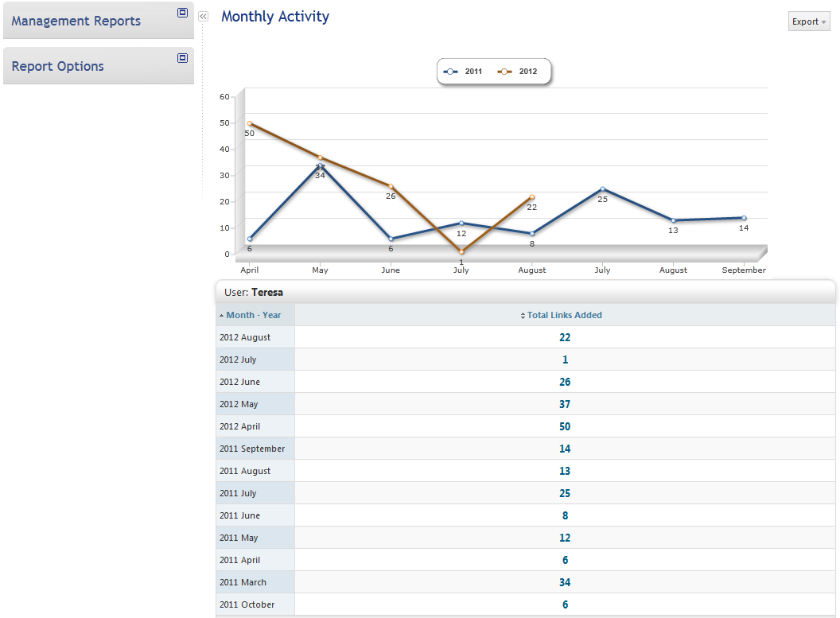Click the 2012 April data point at 50

250,123
